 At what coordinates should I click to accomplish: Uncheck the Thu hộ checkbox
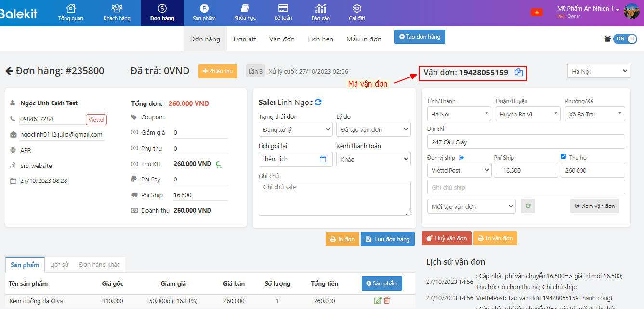pos(564,156)
